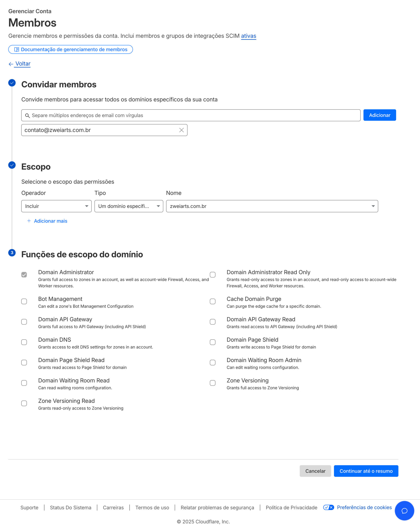The height and width of the screenshot is (529, 420).
Task: Open Status Do Sistema footer link
Action: pos(71,508)
